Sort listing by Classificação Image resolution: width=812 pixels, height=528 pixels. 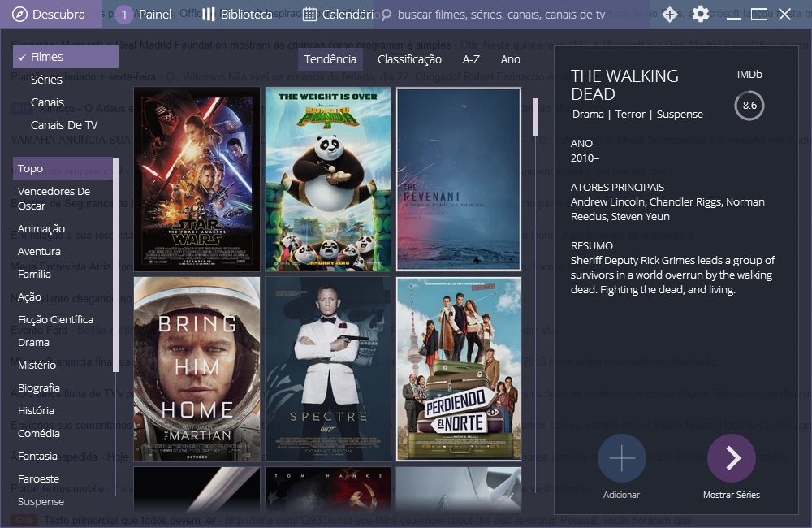coord(409,59)
